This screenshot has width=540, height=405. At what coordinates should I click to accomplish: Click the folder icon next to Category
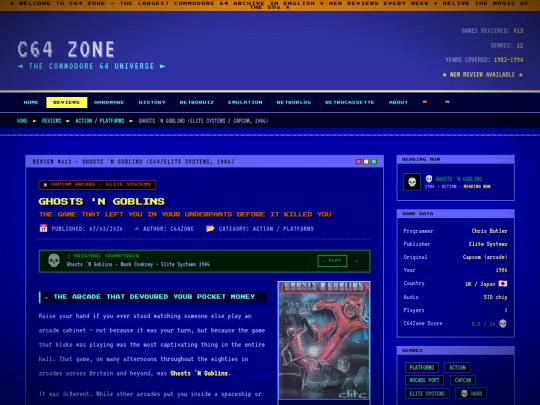point(210,228)
